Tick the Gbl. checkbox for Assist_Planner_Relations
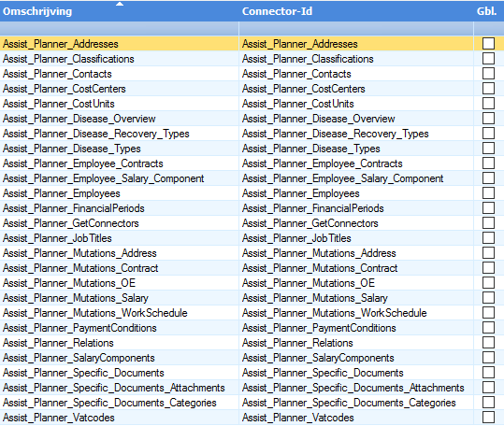This screenshot has height=426, width=504. click(x=488, y=343)
